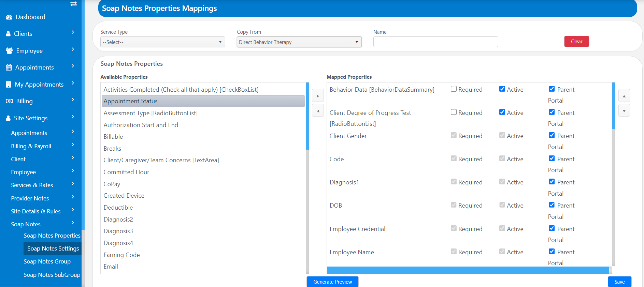Viewport: 644px width, 287px height.
Task: Select 'Breaks' in Available Properties
Action: coord(203,149)
